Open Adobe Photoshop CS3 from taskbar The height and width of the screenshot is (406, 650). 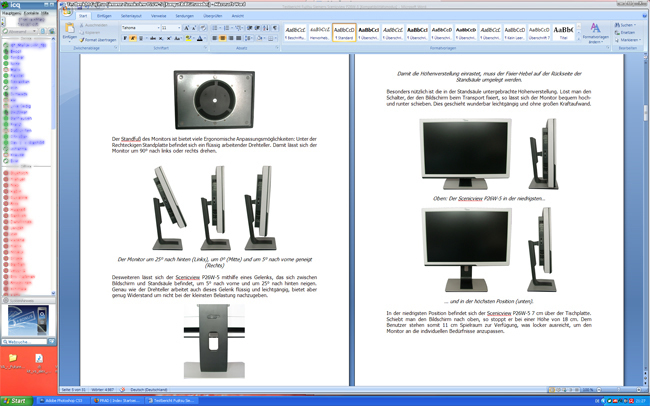pos(61,401)
